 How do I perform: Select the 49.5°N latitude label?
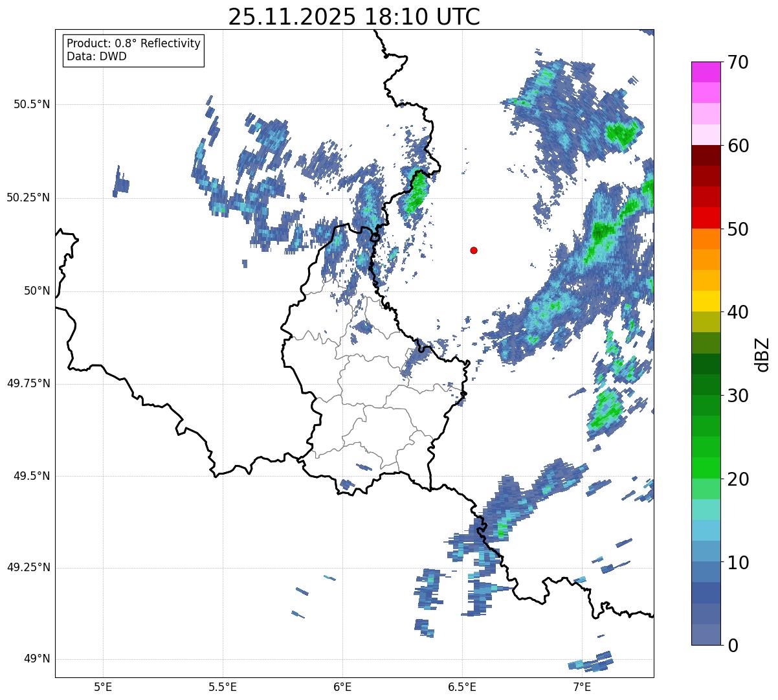point(32,476)
